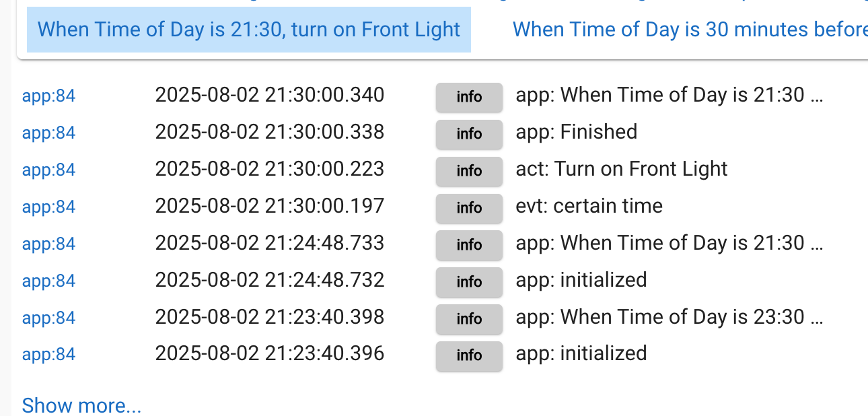Click the info badge beside app: Finished
Screen dimensions: 868x416
pyautogui.click(x=469, y=134)
